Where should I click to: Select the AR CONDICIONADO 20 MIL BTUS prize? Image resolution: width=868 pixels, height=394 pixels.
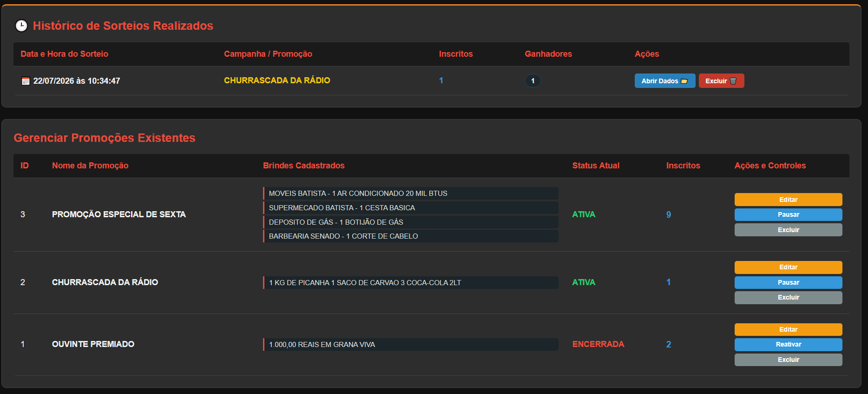tap(411, 193)
